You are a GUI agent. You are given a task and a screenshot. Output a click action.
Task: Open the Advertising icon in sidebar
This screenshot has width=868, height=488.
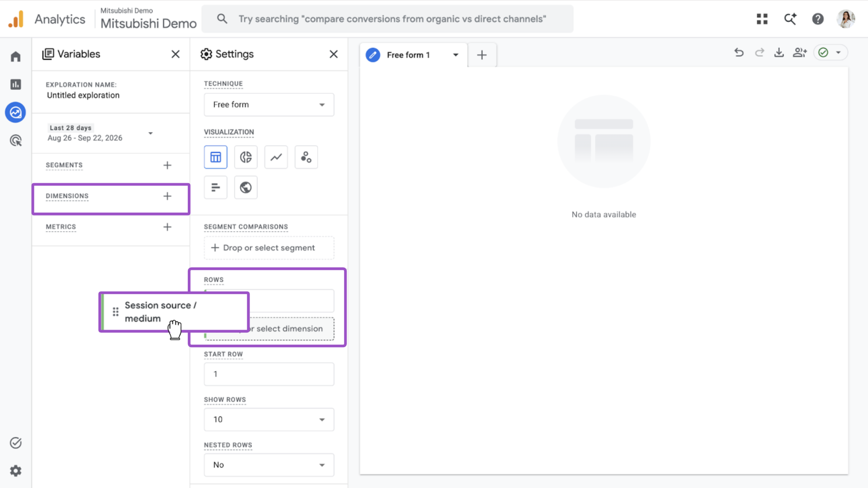pos(16,140)
